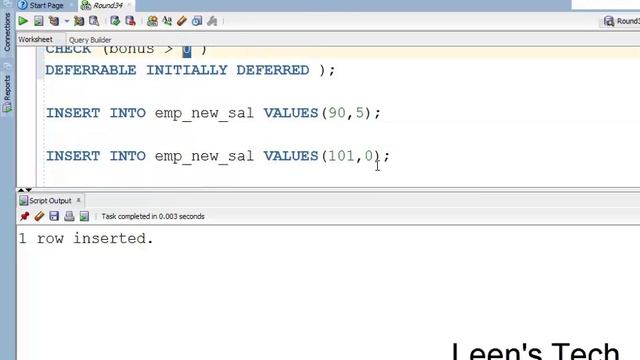Run the statement with the green play icon
Viewport: 640px width, 360px height.
point(23,21)
